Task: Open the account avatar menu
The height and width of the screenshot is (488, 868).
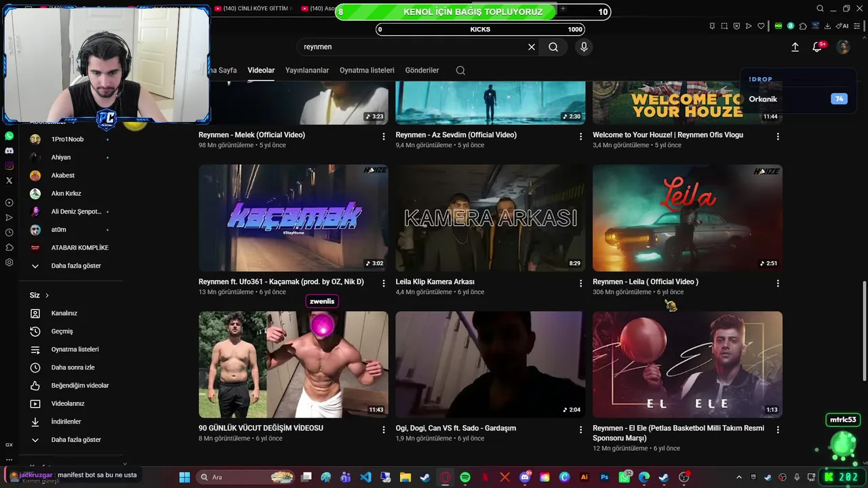Action: coord(843,47)
